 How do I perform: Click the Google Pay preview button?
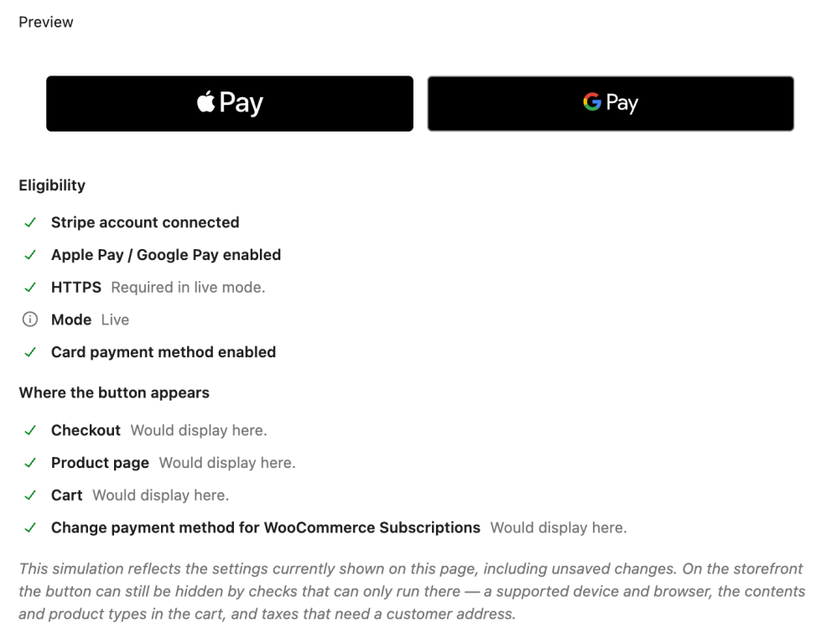point(611,104)
